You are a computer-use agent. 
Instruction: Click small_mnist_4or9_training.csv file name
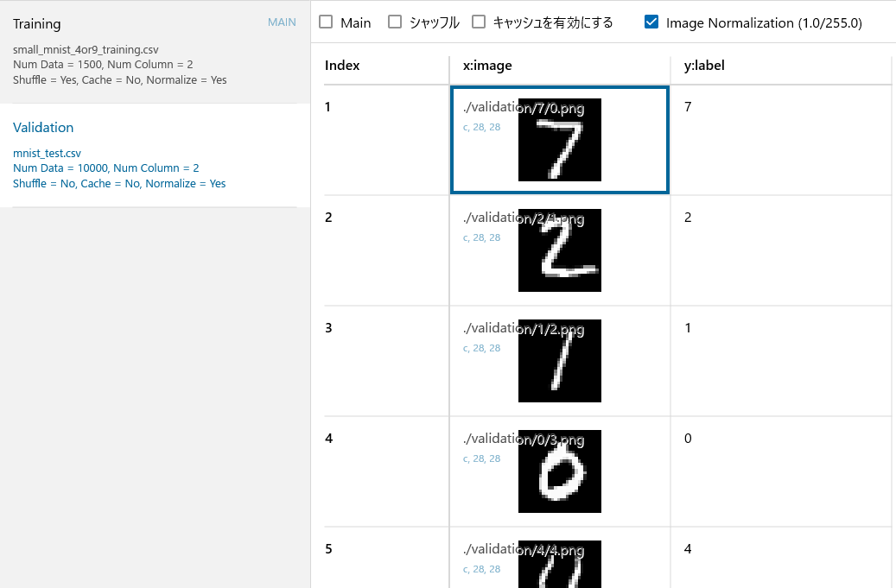pos(86,49)
